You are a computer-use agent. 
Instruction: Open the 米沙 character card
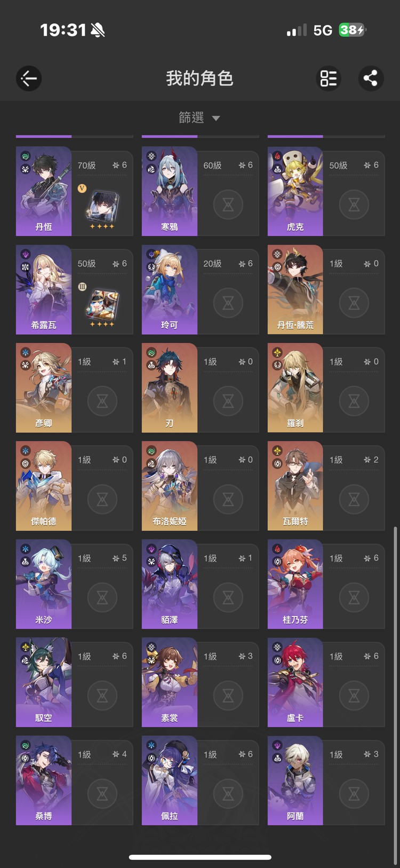pos(75,584)
